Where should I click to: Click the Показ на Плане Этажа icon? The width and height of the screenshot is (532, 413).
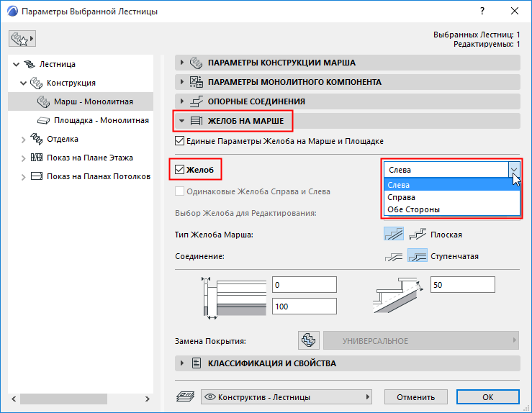36,158
